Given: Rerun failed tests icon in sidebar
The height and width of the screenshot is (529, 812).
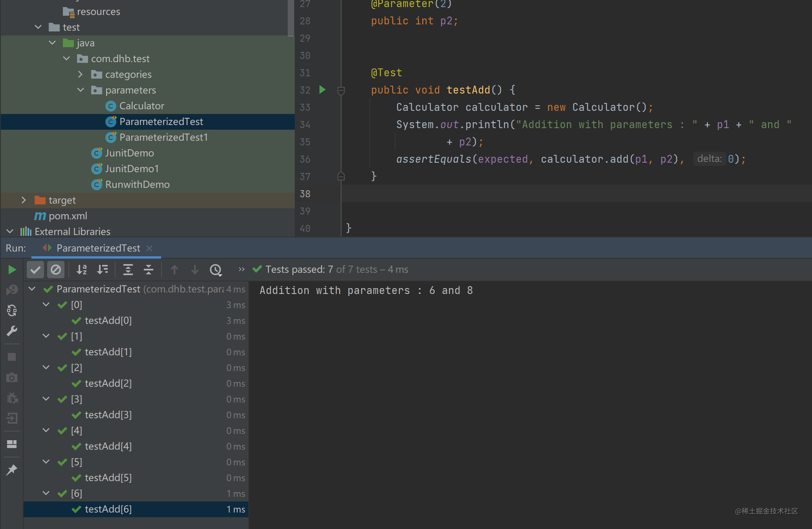Looking at the screenshot, I should click(12, 290).
